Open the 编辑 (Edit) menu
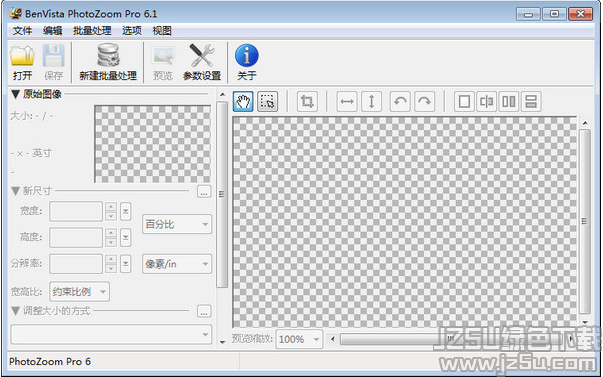The height and width of the screenshot is (377, 603). 53,31
